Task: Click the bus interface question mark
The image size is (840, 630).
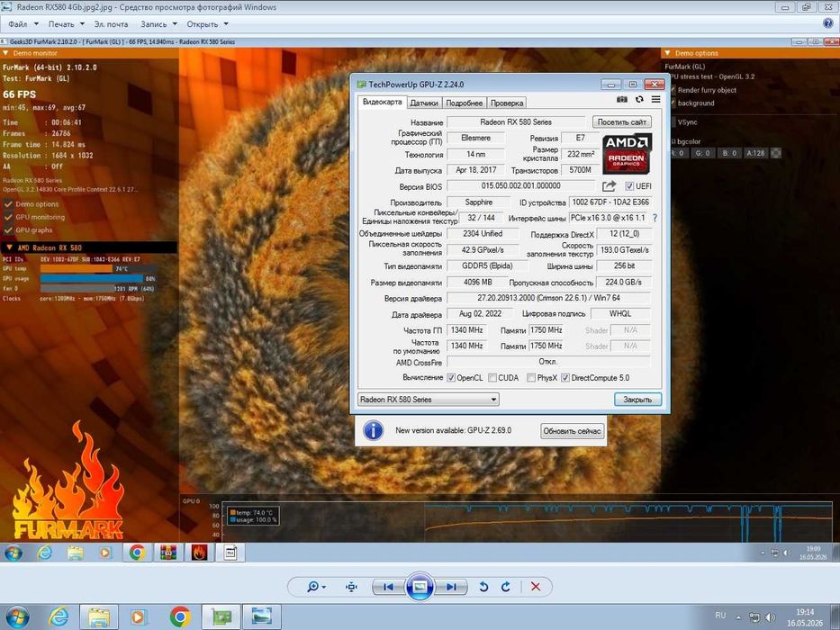Action: tap(655, 218)
